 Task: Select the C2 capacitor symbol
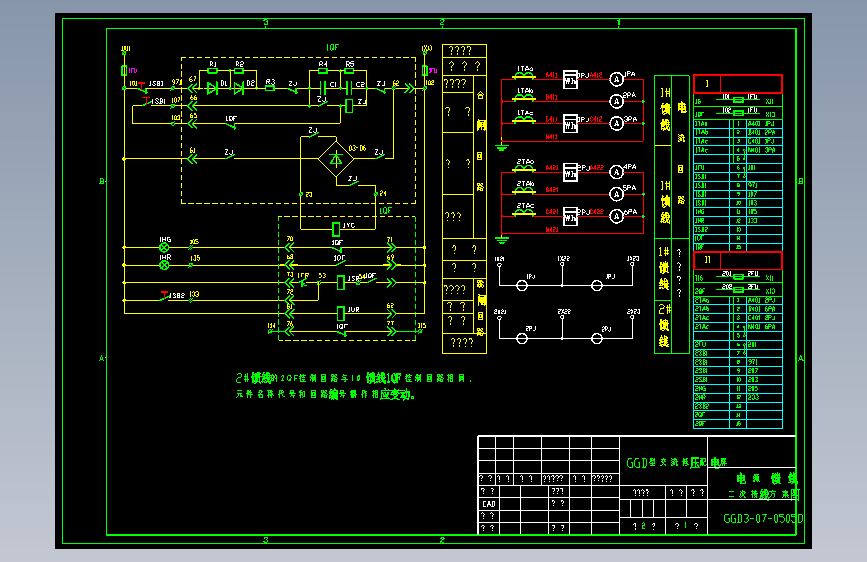tap(349, 88)
